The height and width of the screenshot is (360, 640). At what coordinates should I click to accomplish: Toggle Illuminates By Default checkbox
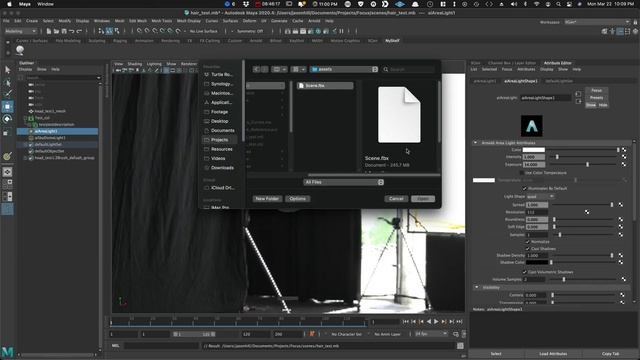[x=524, y=189]
